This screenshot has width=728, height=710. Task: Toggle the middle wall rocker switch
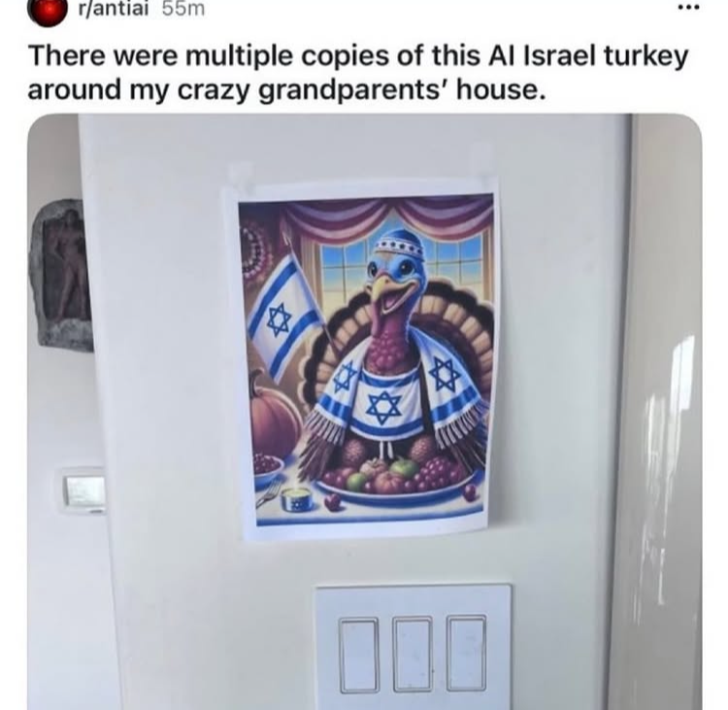(x=412, y=654)
